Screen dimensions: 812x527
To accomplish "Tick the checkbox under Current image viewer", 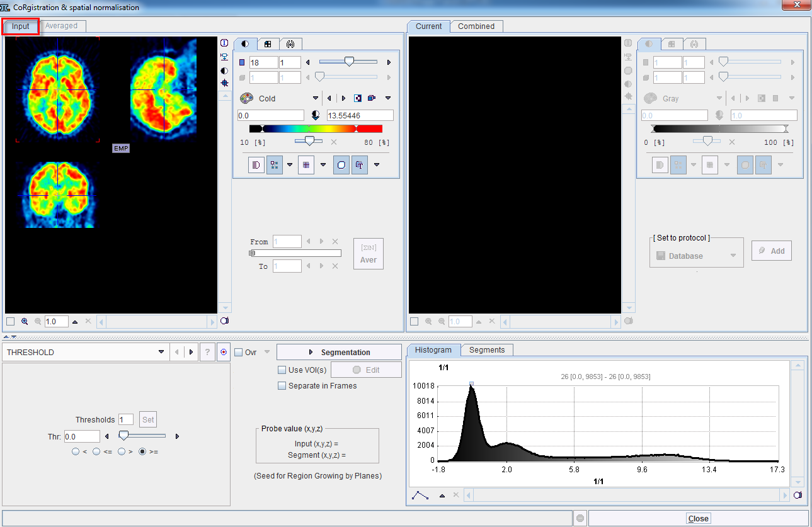I will [414, 321].
